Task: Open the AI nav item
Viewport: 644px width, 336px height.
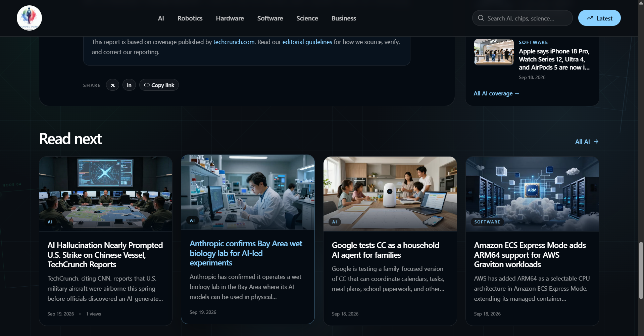Action: (x=161, y=18)
